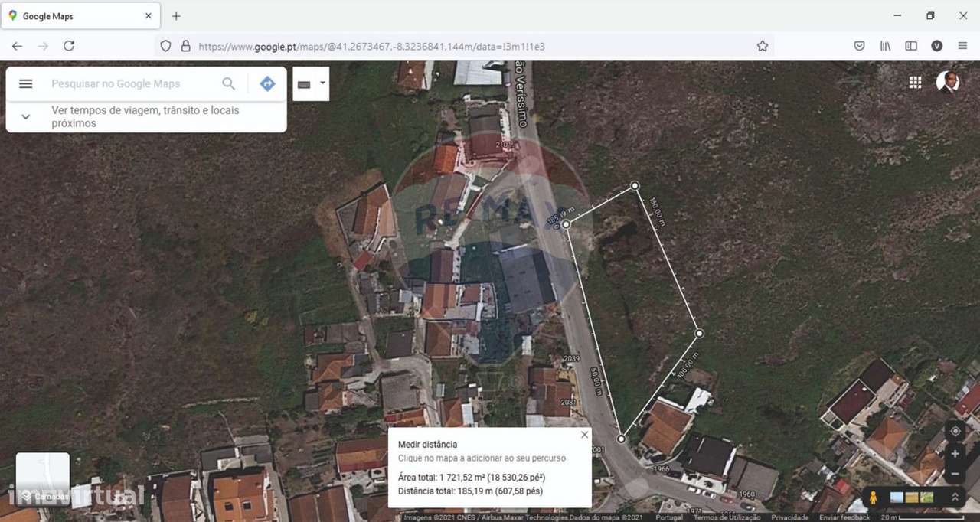
Task: Open the Firefox account V icon
Action: (936, 46)
